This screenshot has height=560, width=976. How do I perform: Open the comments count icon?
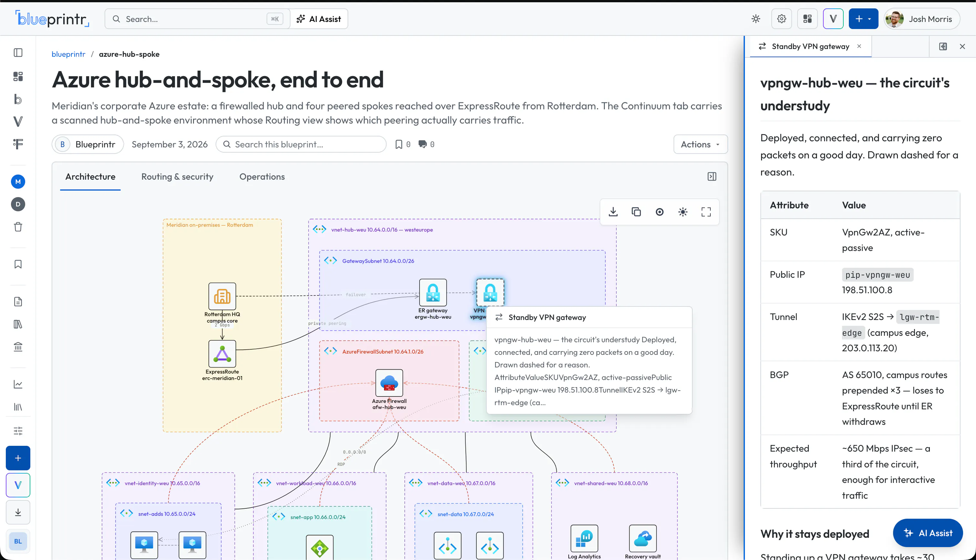pyautogui.click(x=422, y=144)
